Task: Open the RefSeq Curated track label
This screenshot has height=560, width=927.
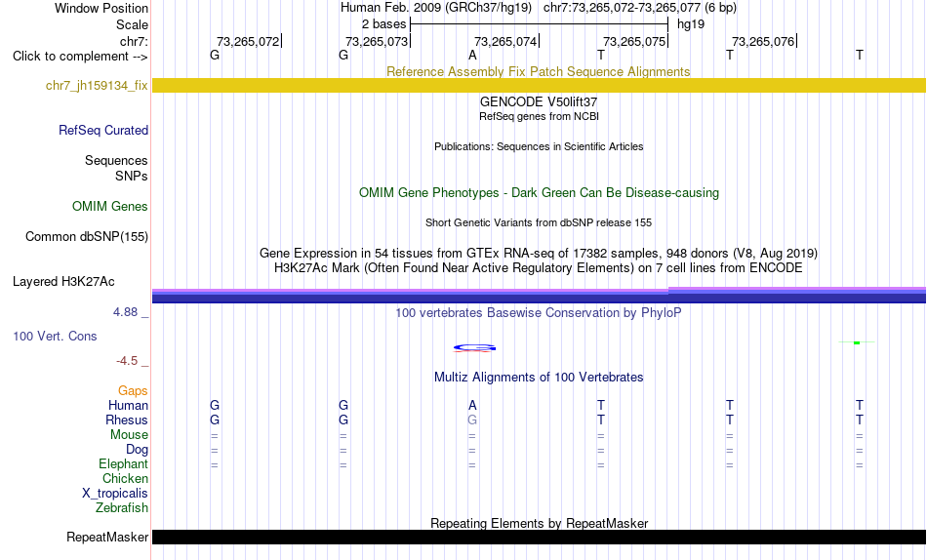Action: (103, 130)
